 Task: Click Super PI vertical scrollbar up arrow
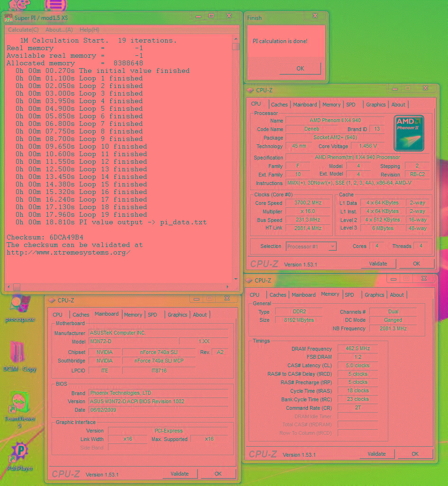point(236,39)
